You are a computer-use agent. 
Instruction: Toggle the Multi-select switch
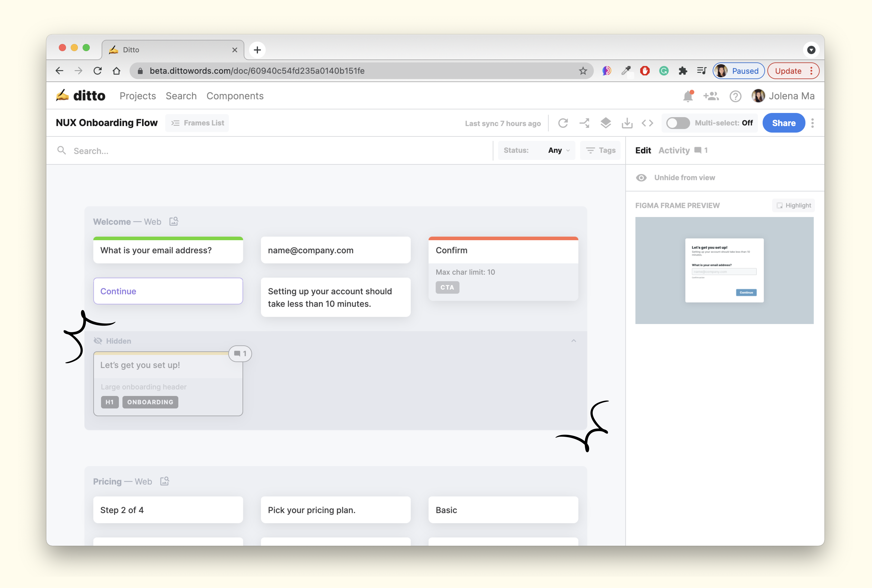tap(678, 123)
